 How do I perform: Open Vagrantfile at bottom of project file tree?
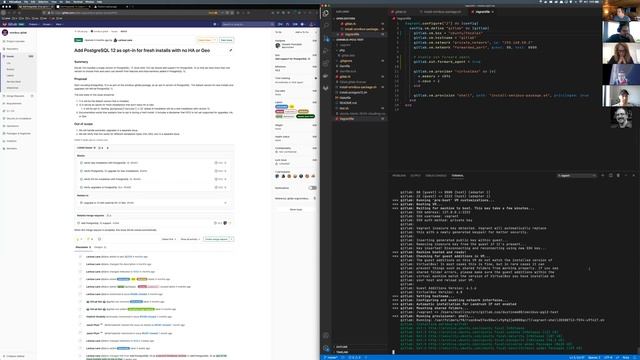[347, 119]
